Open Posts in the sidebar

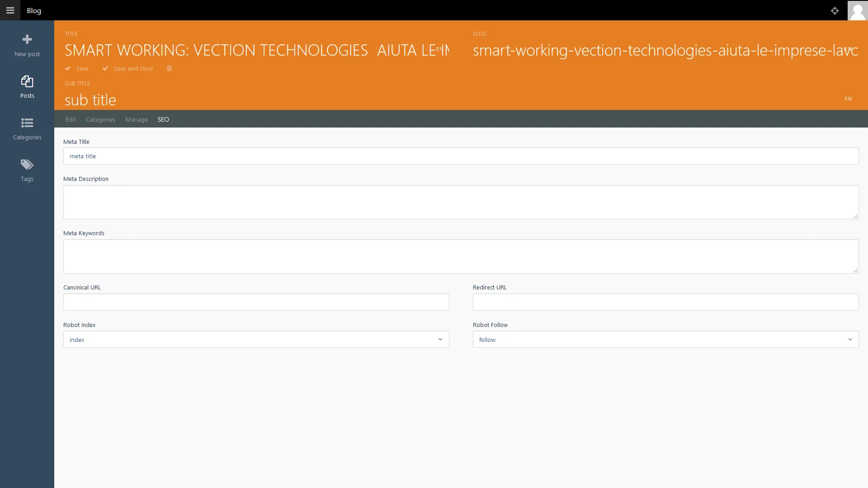point(27,87)
